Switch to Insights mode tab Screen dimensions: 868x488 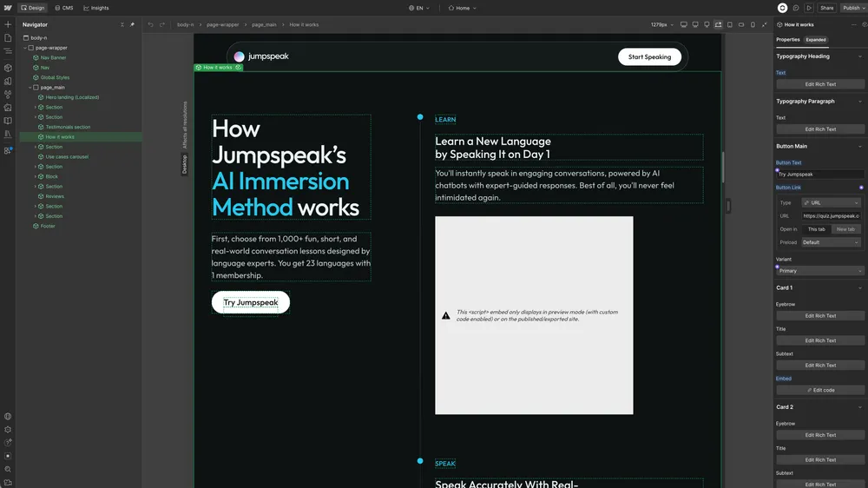point(96,8)
